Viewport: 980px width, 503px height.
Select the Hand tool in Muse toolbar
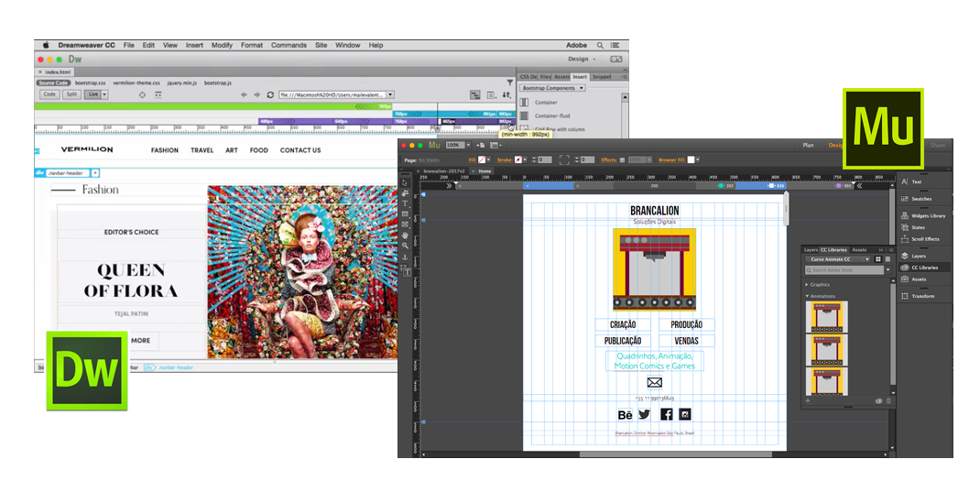pyautogui.click(x=405, y=235)
